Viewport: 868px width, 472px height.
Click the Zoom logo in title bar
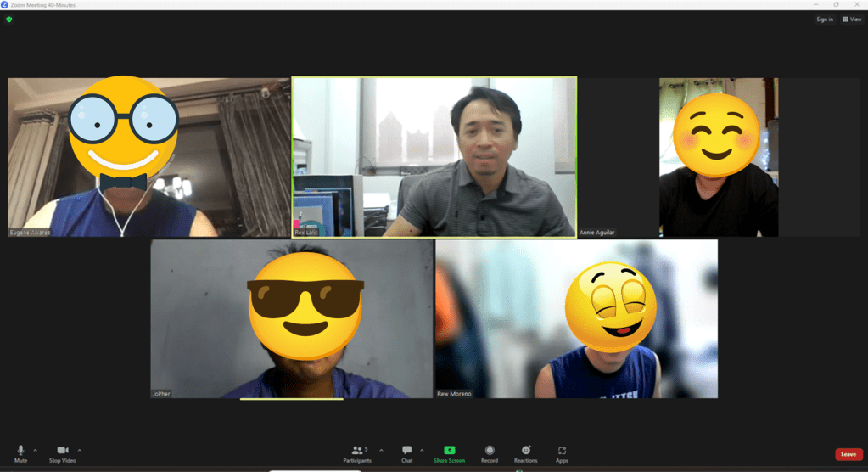click(x=5, y=4)
